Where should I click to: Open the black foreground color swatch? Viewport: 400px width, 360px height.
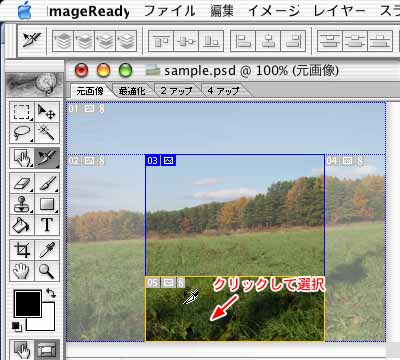(27, 303)
